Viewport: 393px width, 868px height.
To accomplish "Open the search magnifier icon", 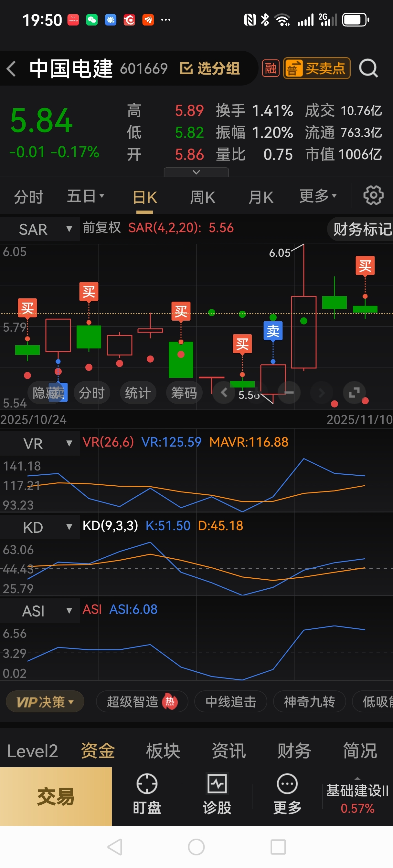I will [x=368, y=68].
